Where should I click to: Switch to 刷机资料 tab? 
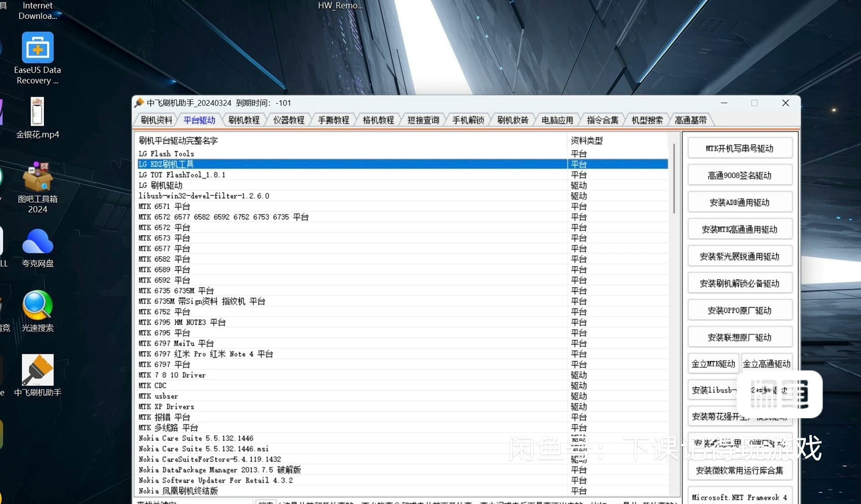[156, 120]
